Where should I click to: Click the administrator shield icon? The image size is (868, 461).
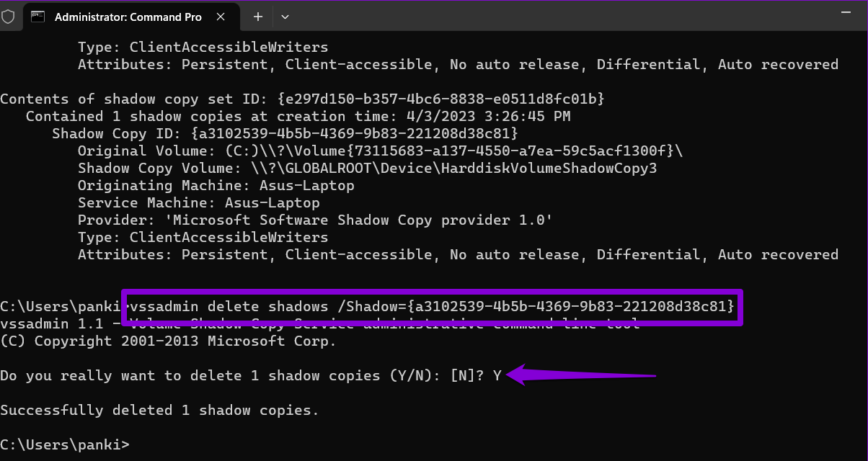click(x=8, y=16)
